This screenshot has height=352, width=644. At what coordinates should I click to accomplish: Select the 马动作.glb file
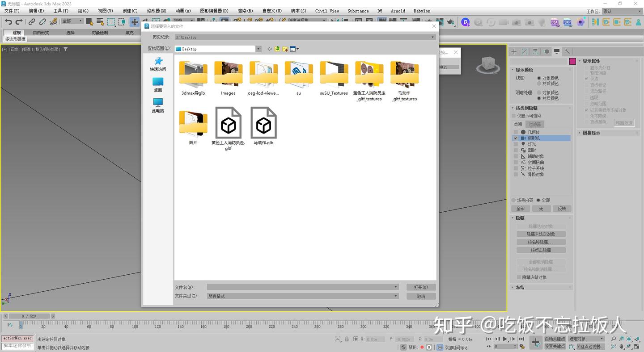[263, 126]
